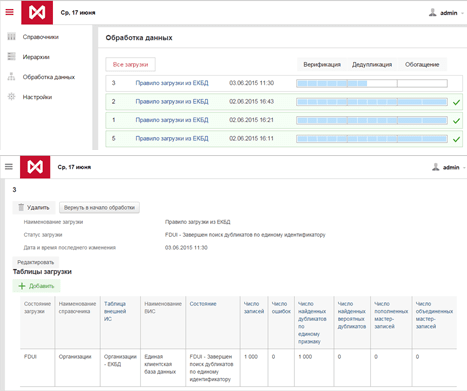Select Обработка данных in the sidebar
The width and height of the screenshot is (467, 391).
click(49, 77)
